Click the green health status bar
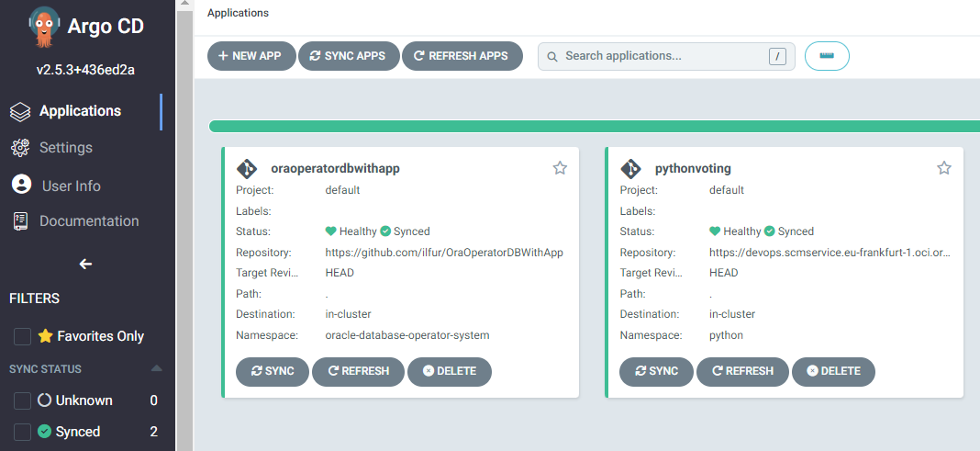The height and width of the screenshot is (451, 980). pos(594,127)
